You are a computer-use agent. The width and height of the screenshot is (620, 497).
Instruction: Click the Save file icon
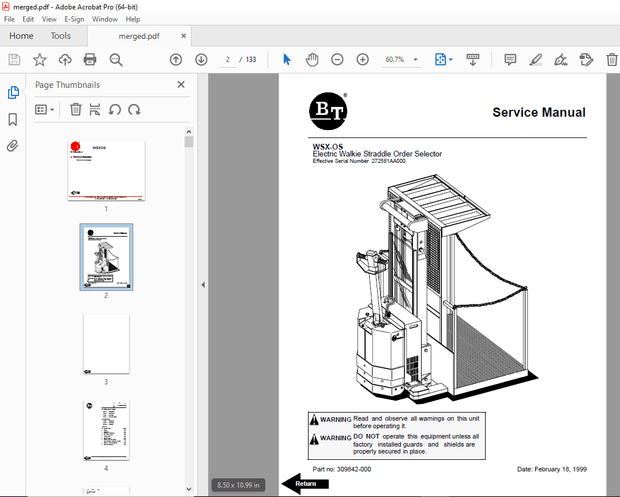(14, 60)
